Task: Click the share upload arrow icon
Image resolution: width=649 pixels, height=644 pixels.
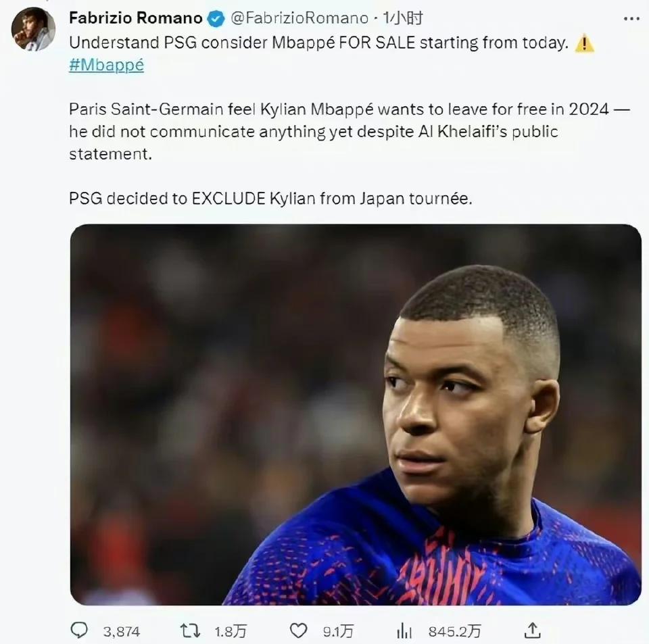Action: 533,630
